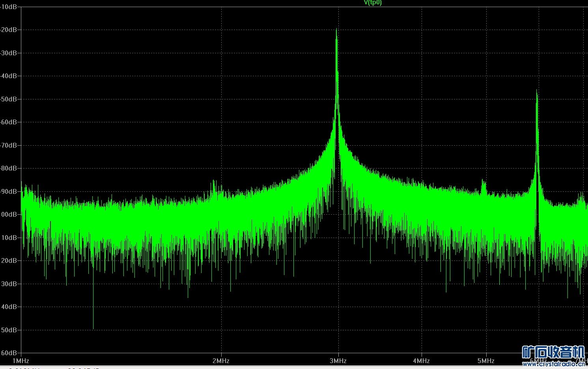The width and height of the screenshot is (588, 369).
Task: Click the -90dB magnitude axis label
Action: [8, 191]
